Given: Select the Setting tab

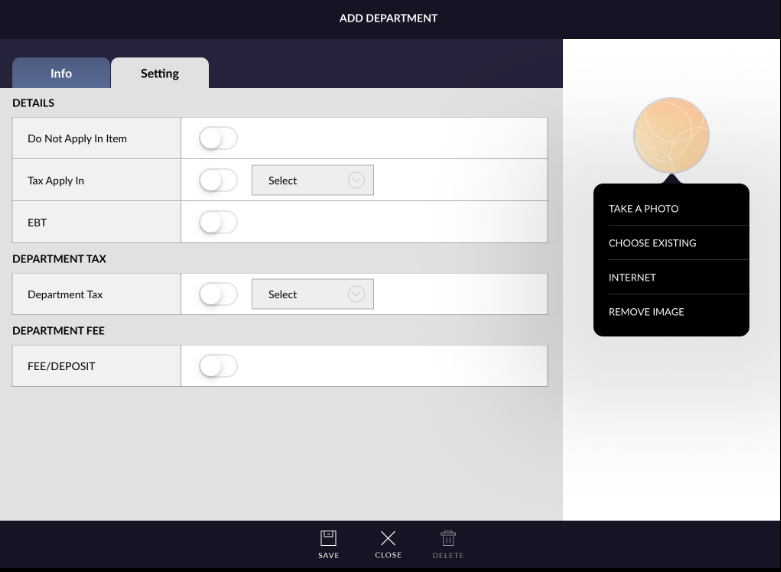Looking at the screenshot, I should 160,74.
